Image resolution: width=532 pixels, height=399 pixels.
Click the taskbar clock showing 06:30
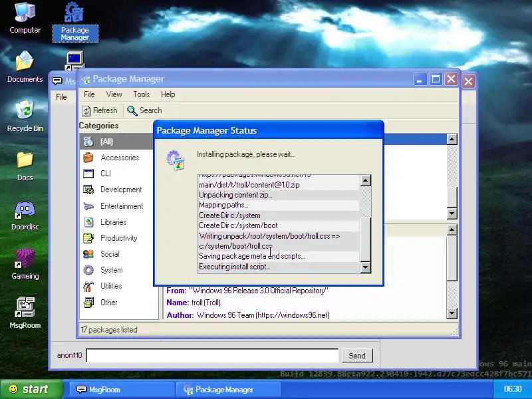(x=513, y=389)
